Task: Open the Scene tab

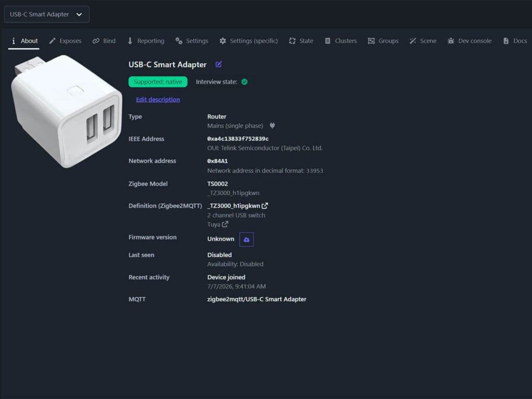Action: tap(423, 41)
